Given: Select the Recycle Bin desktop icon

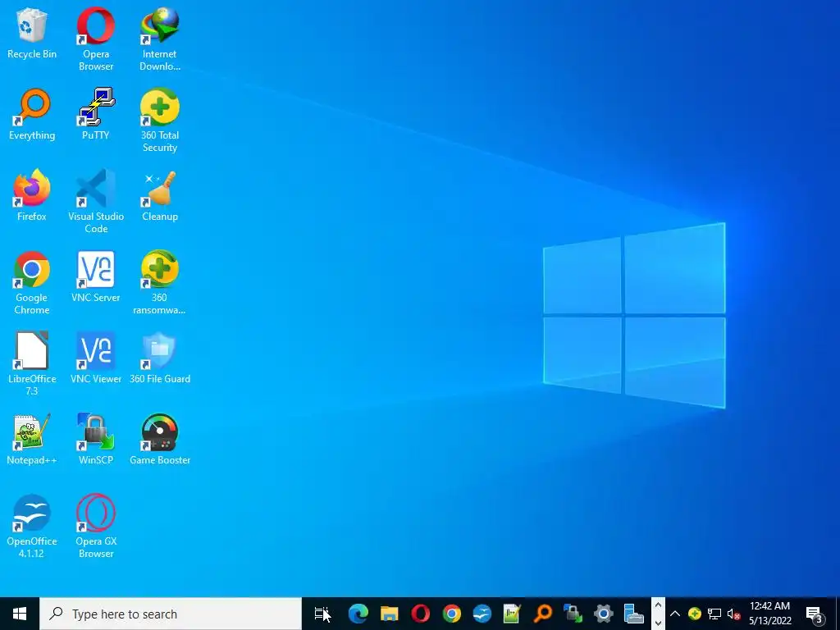Looking at the screenshot, I should [x=32, y=33].
